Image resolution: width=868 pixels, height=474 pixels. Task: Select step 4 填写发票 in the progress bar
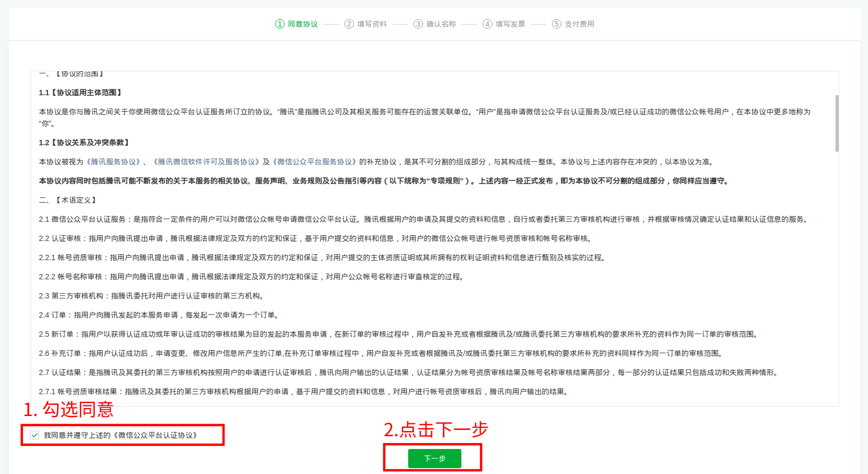coord(504,24)
